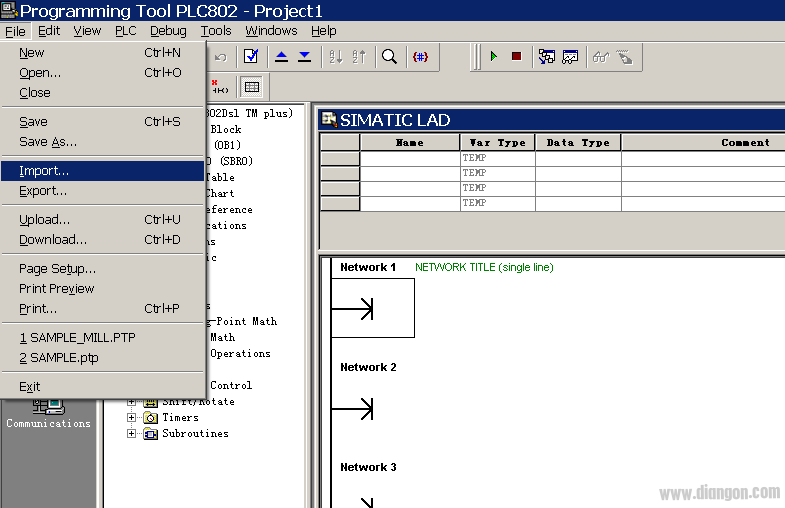785x508 pixels.
Task: Click the Compile checkmark icon
Action: (251, 57)
